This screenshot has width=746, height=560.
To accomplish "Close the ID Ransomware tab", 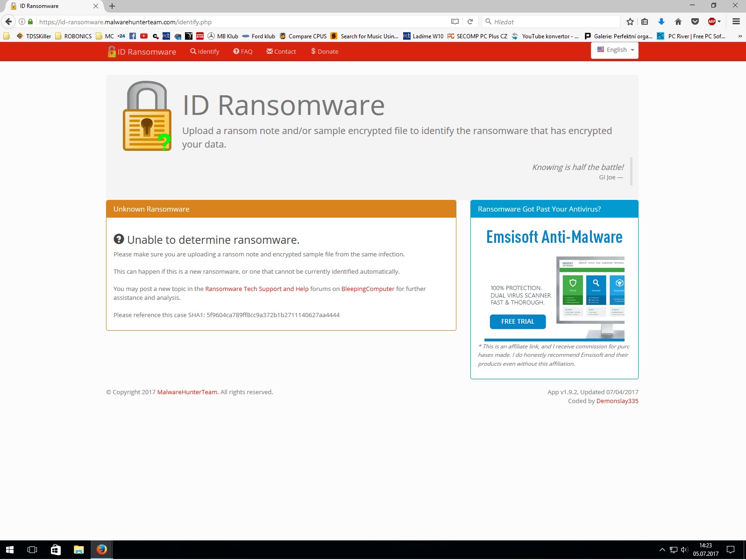I will pos(96,6).
